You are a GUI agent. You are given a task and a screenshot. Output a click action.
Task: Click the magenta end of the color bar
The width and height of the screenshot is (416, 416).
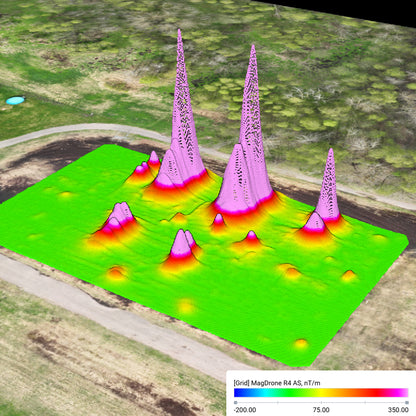click(x=403, y=393)
